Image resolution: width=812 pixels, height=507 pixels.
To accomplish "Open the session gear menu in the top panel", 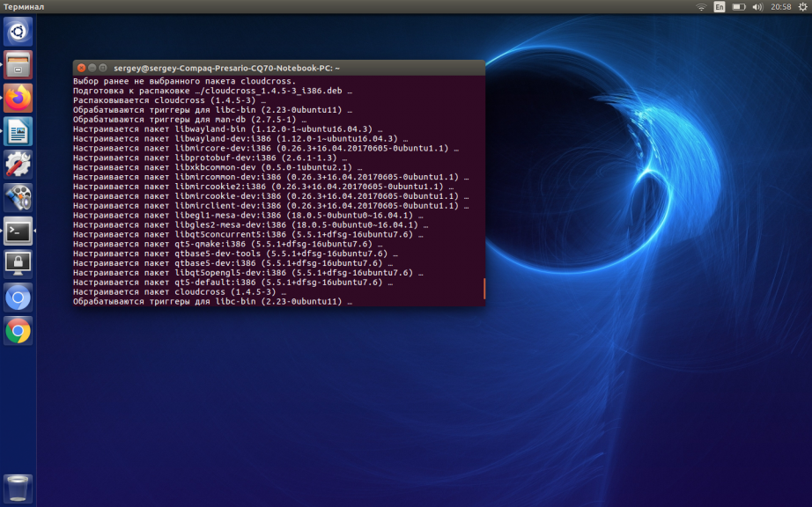I will click(x=802, y=7).
